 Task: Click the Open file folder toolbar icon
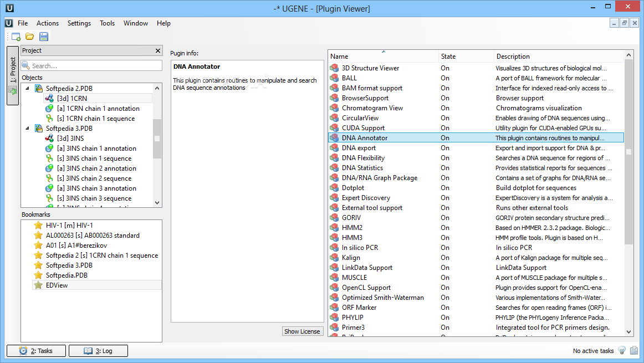tap(29, 37)
